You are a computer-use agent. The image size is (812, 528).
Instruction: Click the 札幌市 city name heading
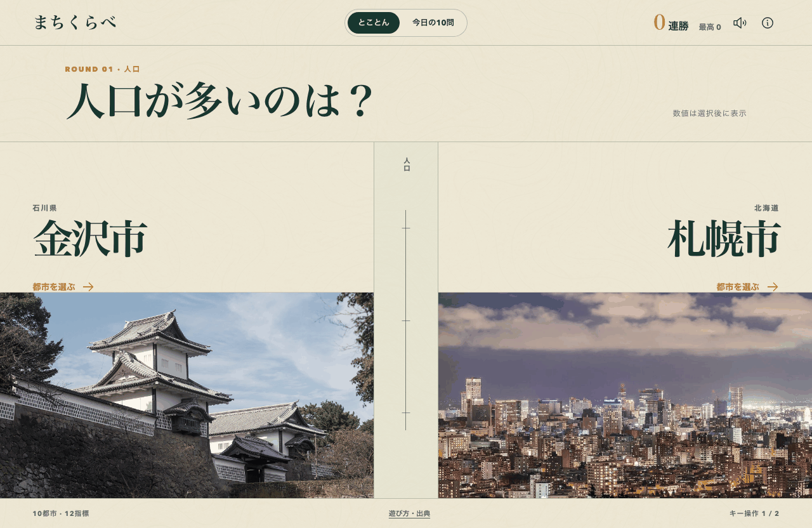tap(724, 239)
